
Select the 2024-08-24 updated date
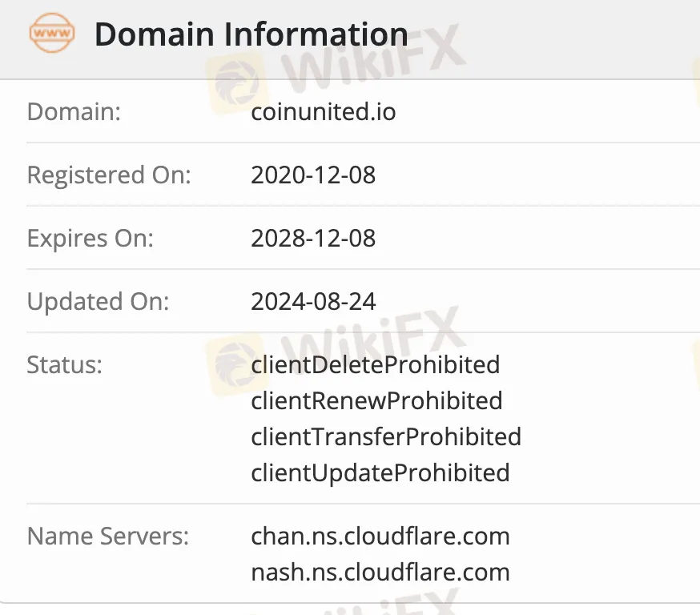(x=313, y=302)
